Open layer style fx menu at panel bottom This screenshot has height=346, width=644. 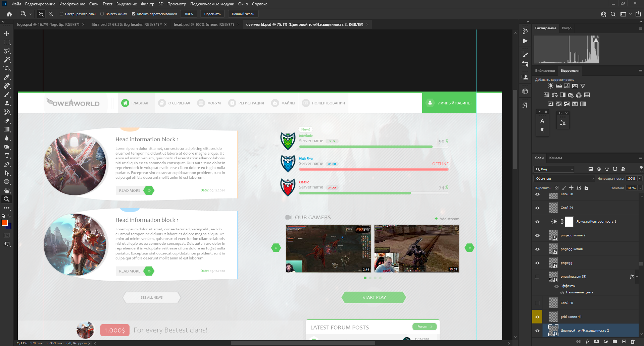588,342
